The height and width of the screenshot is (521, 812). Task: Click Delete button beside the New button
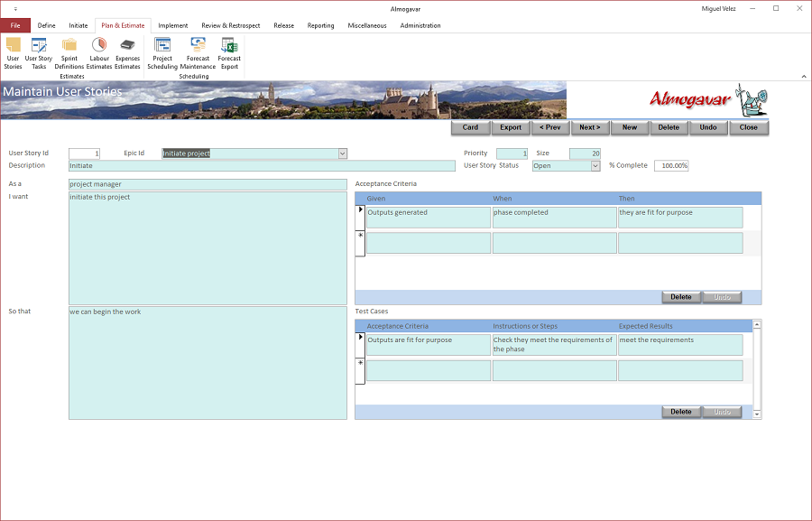[669, 127]
